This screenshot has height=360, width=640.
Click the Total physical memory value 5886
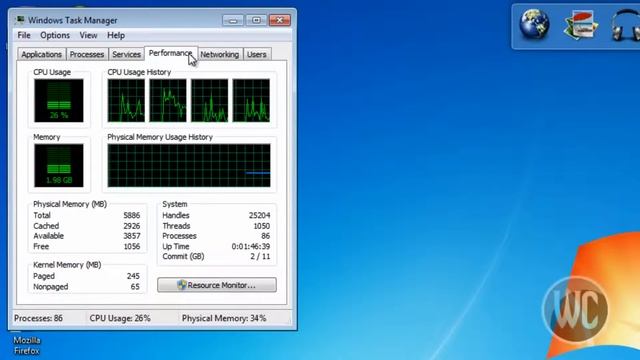(x=132, y=215)
